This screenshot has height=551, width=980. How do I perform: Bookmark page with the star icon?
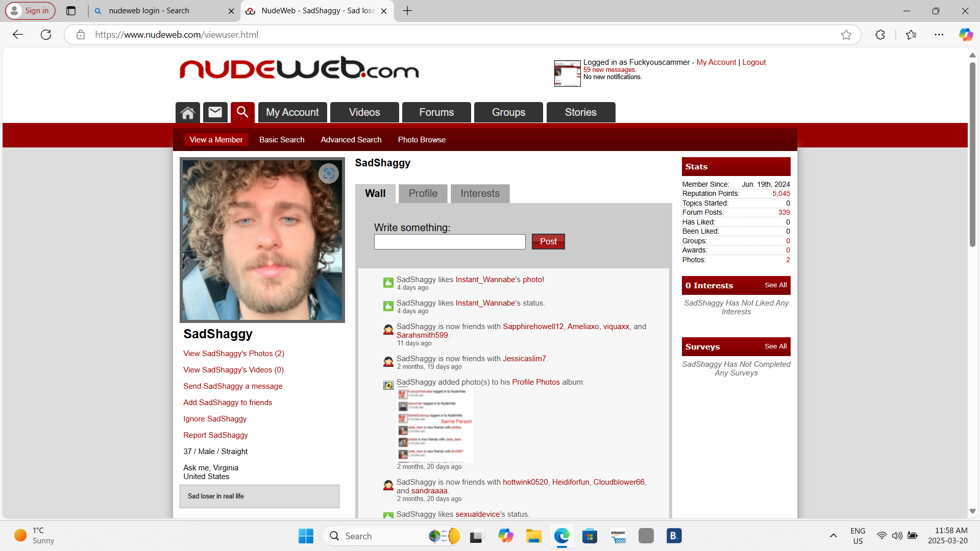coord(846,35)
